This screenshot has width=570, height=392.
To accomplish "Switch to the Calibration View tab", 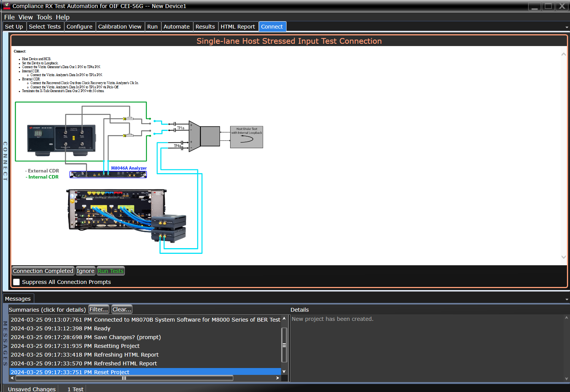I will [x=119, y=27].
